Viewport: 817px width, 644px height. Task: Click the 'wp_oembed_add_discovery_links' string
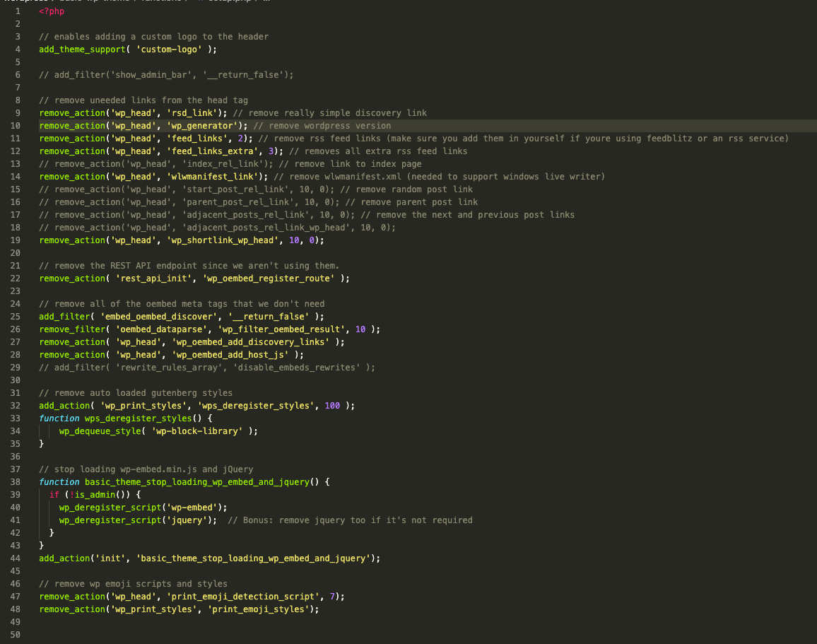(x=251, y=342)
